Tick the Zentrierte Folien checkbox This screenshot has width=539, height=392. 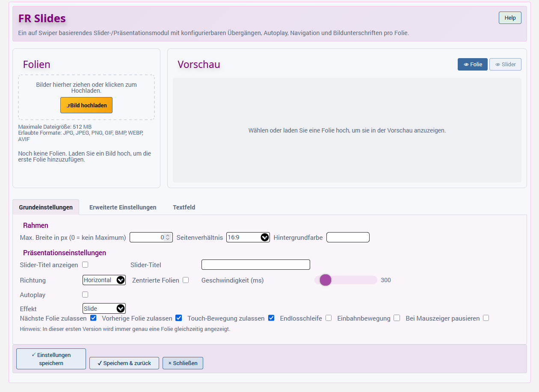point(186,280)
